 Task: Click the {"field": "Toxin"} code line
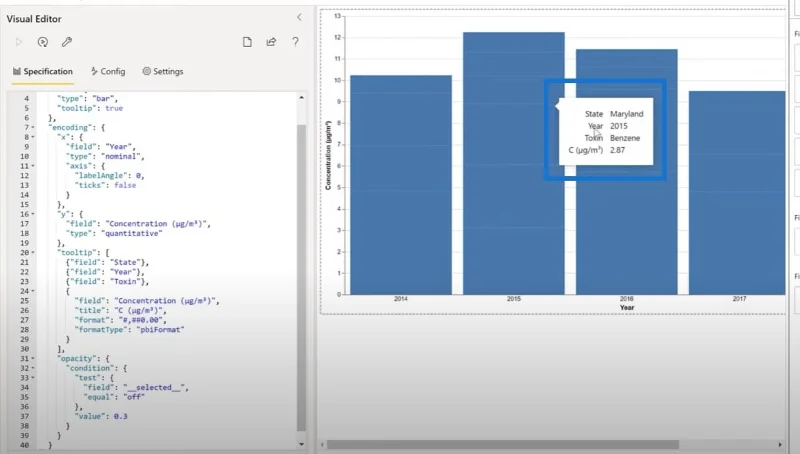point(107,282)
